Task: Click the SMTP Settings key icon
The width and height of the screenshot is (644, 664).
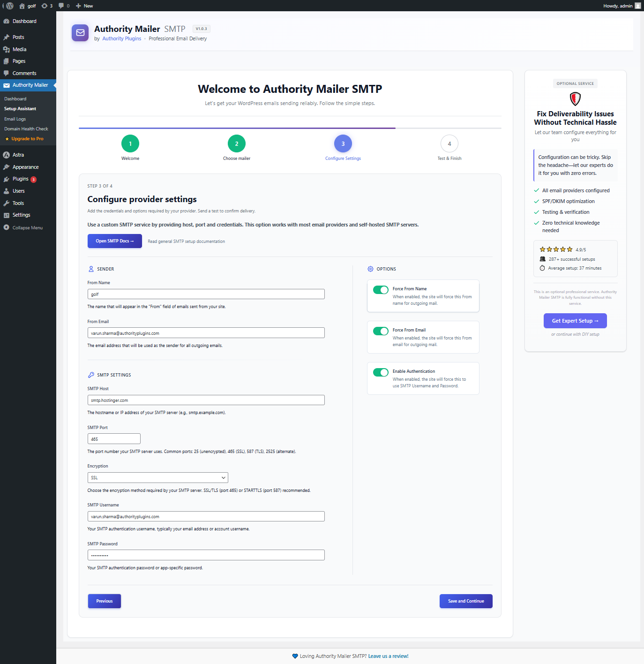Action: coord(91,375)
